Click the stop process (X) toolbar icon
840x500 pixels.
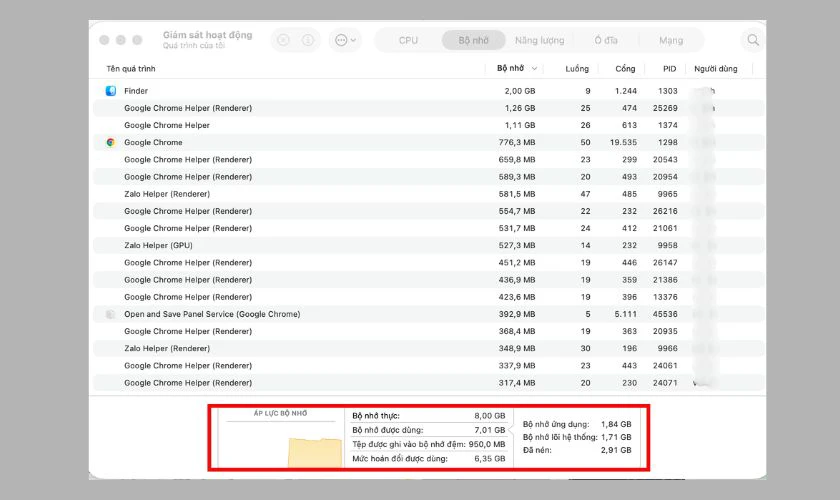(x=283, y=40)
